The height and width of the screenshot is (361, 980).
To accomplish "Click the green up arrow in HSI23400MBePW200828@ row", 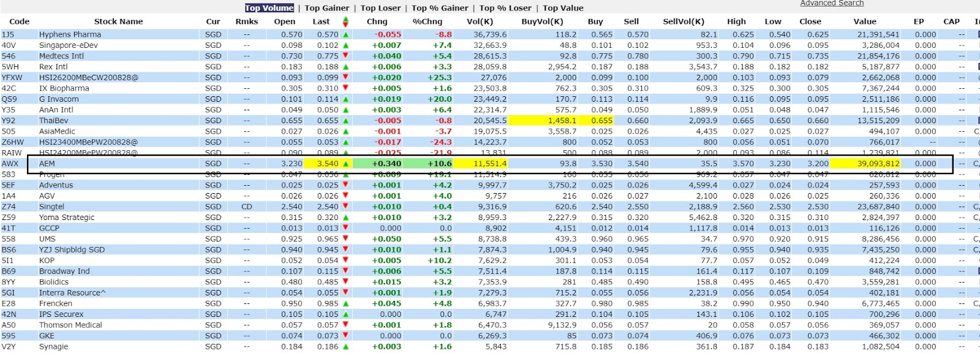I will [x=345, y=142].
